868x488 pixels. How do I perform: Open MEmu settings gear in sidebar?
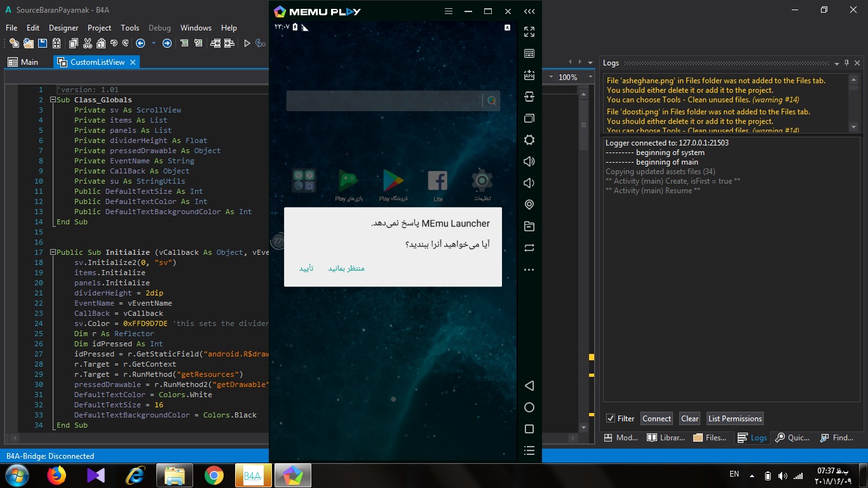coord(529,140)
